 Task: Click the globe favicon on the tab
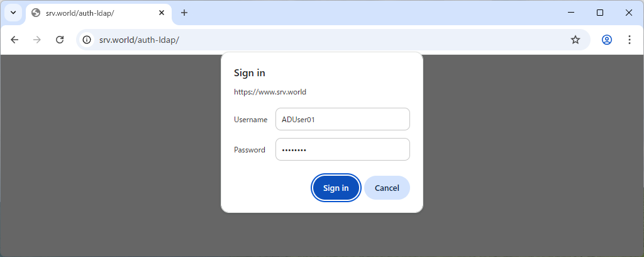(36, 13)
